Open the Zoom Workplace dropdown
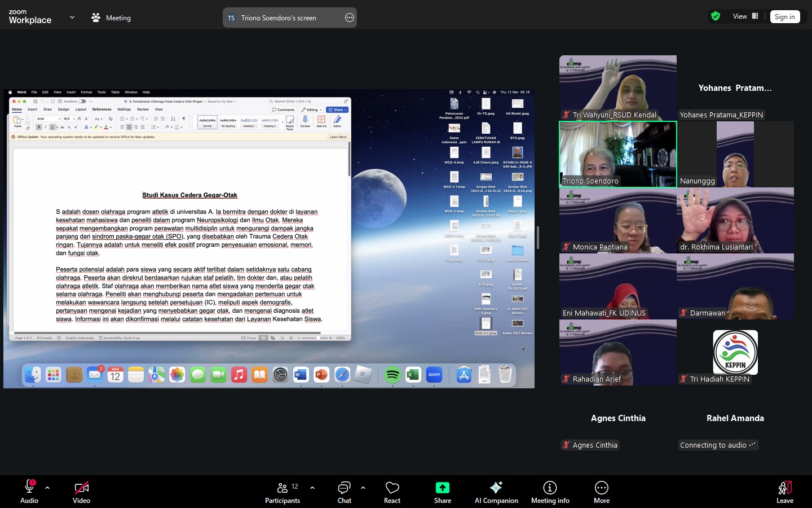The image size is (812, 508). (x=72, y=17)
